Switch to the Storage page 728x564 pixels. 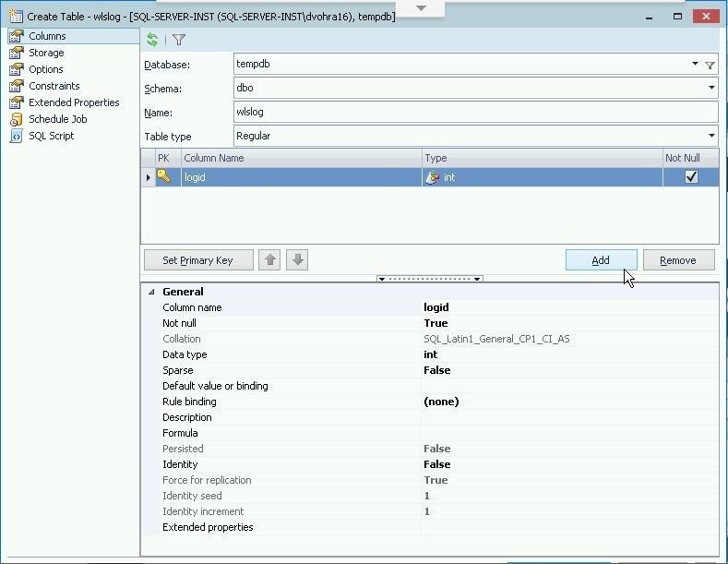click(x=45, y=53)
